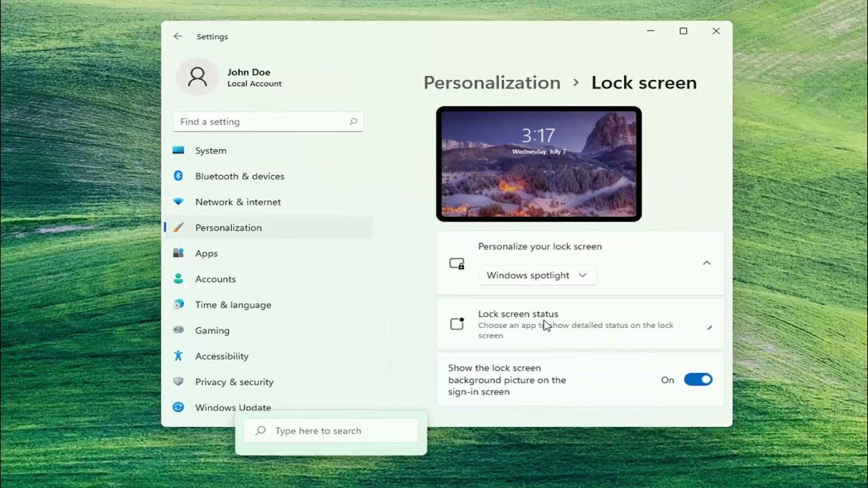Click the Personalize your lock screen label
868x488 pixels.
click(540, 247)
